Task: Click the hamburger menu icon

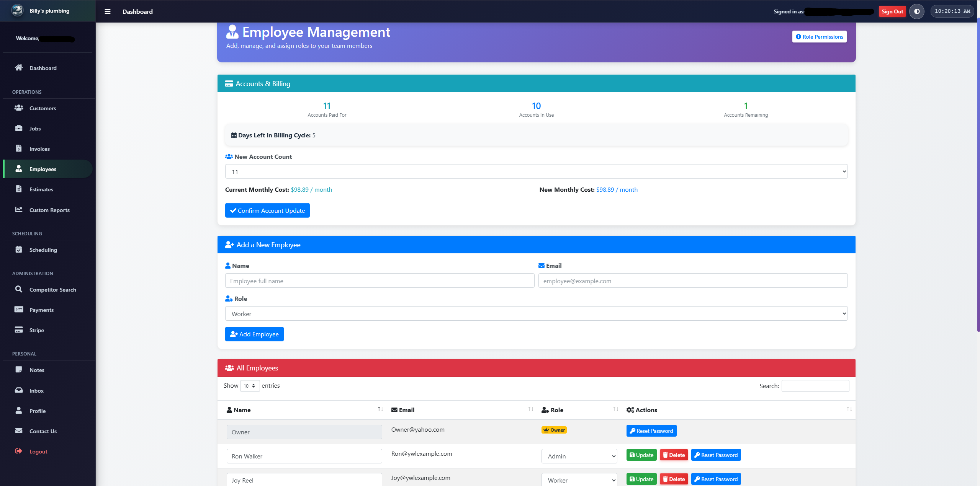Action: pyautogui.click(x=108, y=11)
